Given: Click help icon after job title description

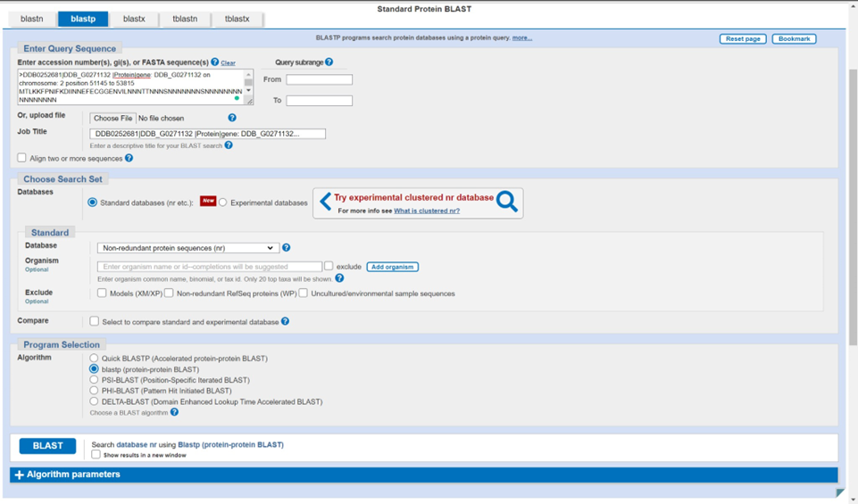Looking at the screenshot, I should click(x=229, y=145).
